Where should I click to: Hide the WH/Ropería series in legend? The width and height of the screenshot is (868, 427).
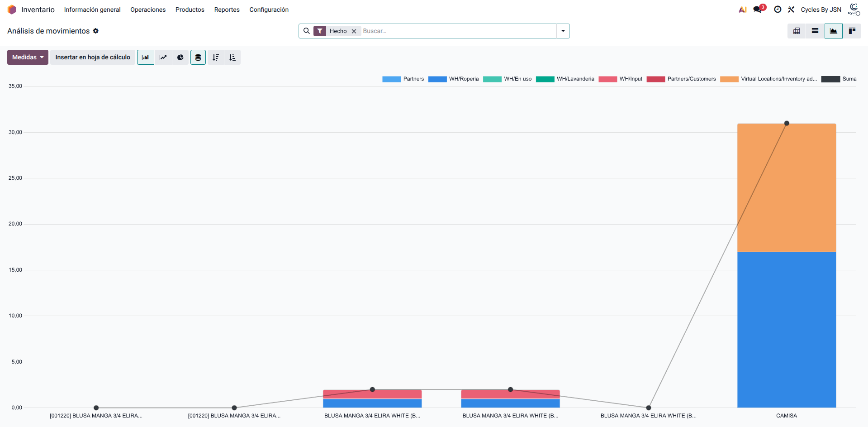click(453, 79)
